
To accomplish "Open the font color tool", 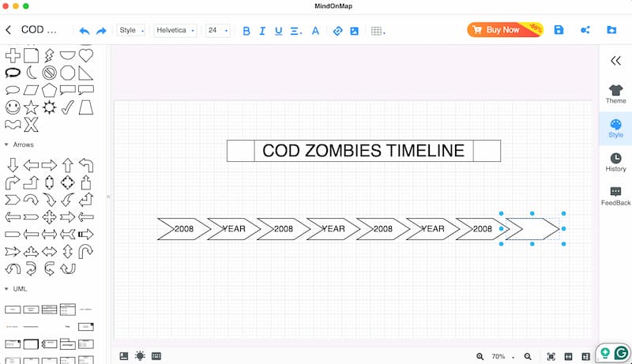I will coord(315,31).
